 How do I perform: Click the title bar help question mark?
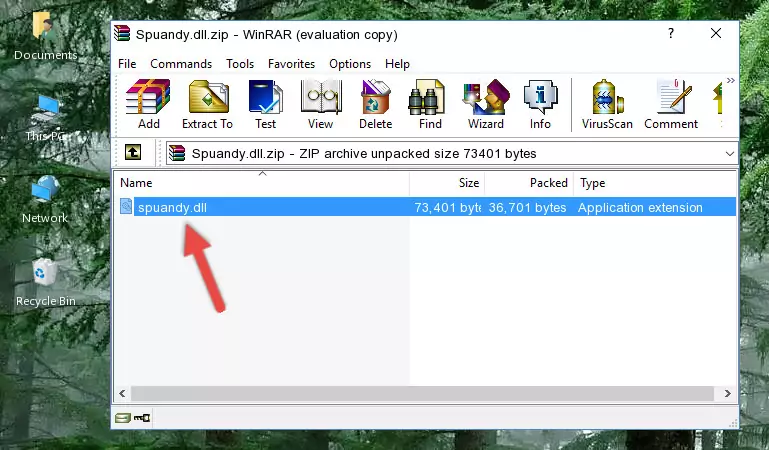coord(671,33)
